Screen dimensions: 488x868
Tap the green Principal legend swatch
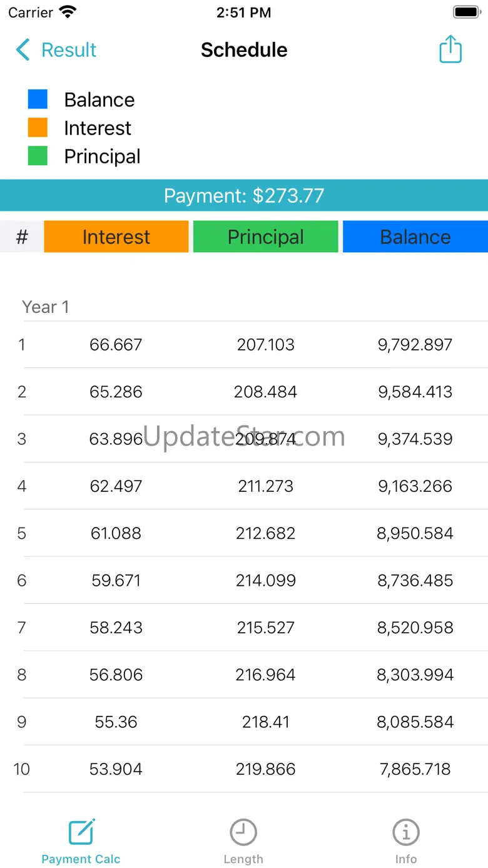pos(38,156)
